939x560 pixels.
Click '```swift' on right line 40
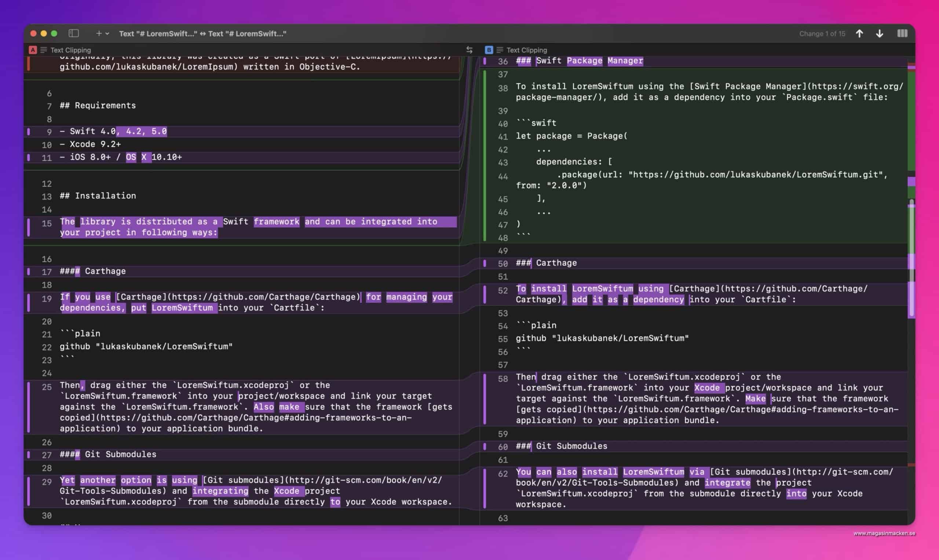click(536, 123)
